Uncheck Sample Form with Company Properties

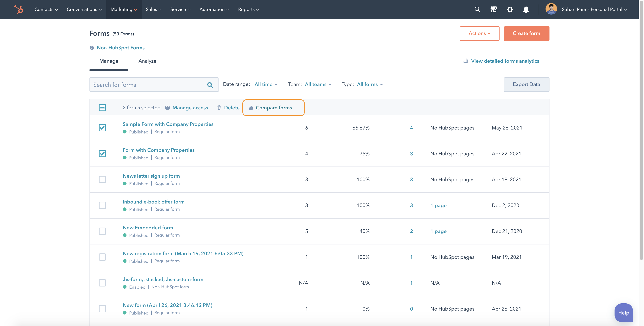pyautogui.click(x=102, y=128)
